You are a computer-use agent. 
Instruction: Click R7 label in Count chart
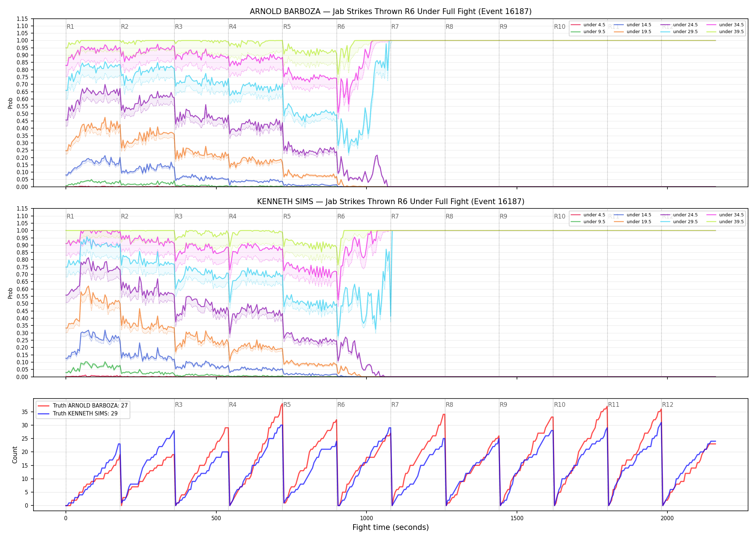click(x=395, y=405)
